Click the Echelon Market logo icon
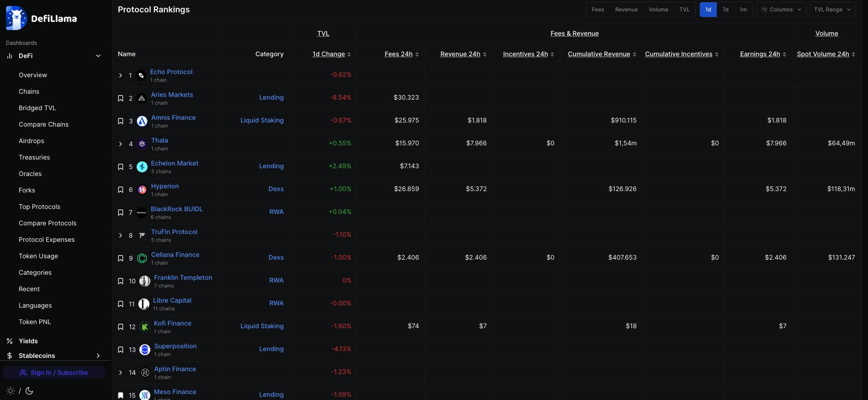 142,167
